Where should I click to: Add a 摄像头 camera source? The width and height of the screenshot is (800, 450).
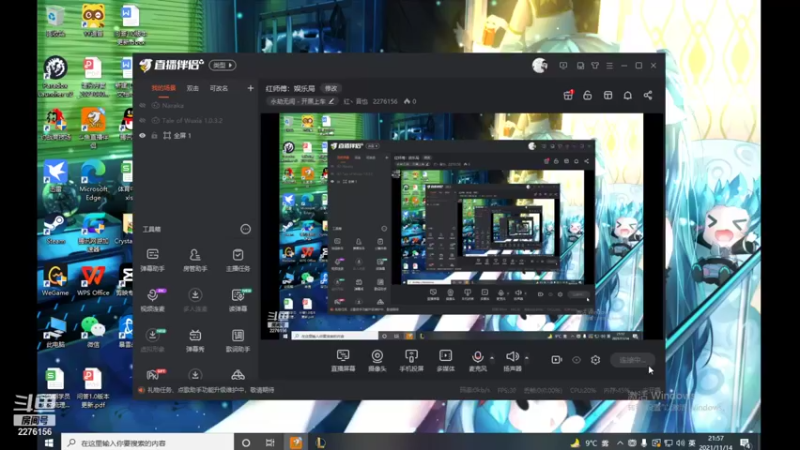pyautogui.click(x=377, y=360)
